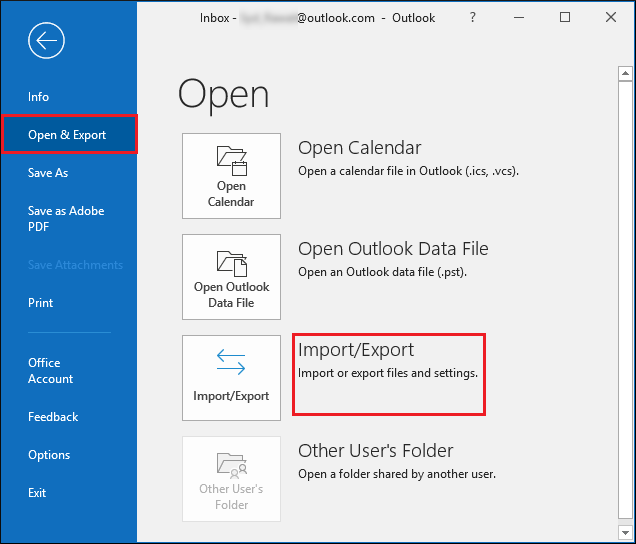The height and width of the screenshot is (544, 636).
Task: Click the Other User's Folder tile
Action: point(231,479)
